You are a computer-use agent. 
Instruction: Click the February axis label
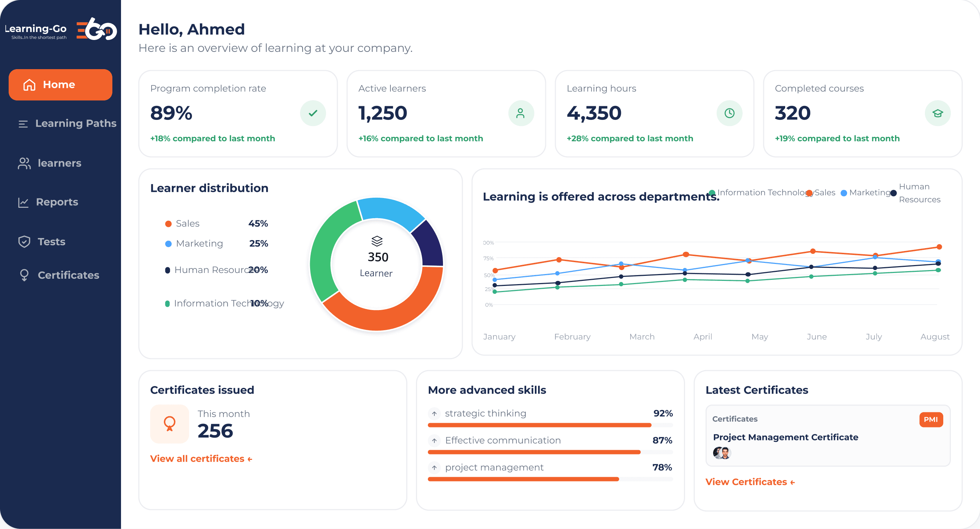pos(572,337)
